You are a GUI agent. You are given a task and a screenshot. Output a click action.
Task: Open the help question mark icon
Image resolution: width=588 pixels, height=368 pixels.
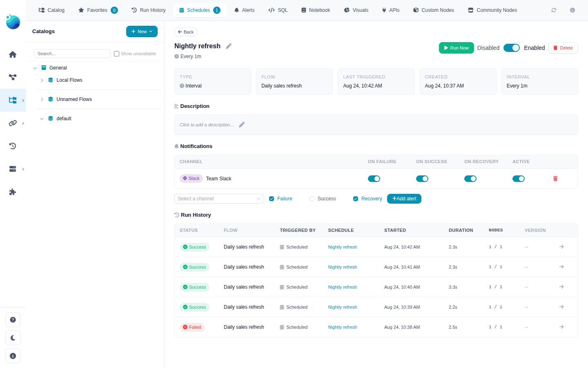(x=13, y=320)
